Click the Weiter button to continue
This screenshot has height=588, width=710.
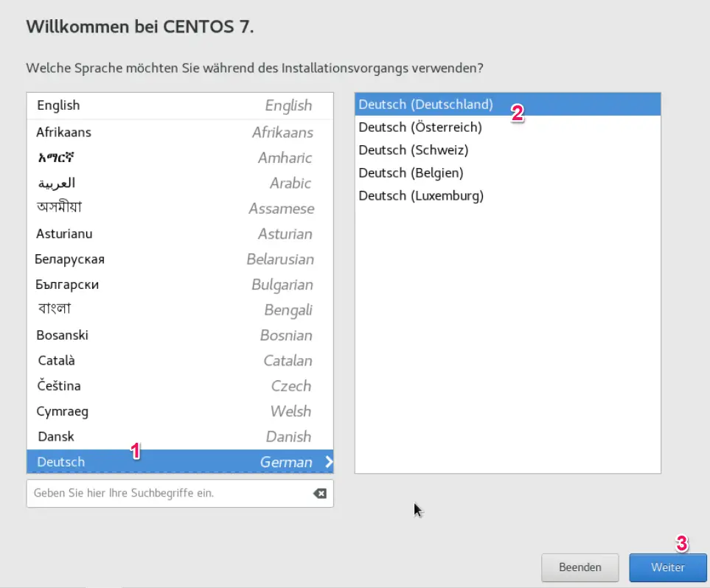point(667,567)
